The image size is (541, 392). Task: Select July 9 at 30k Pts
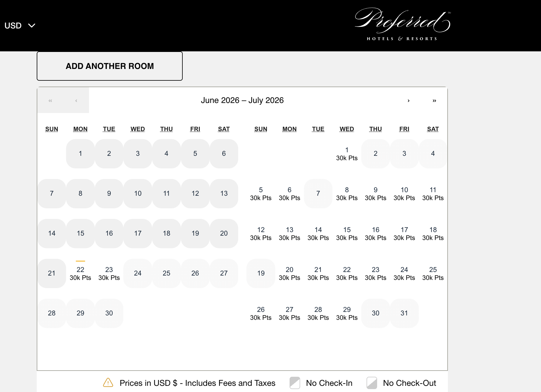(376, 194)
